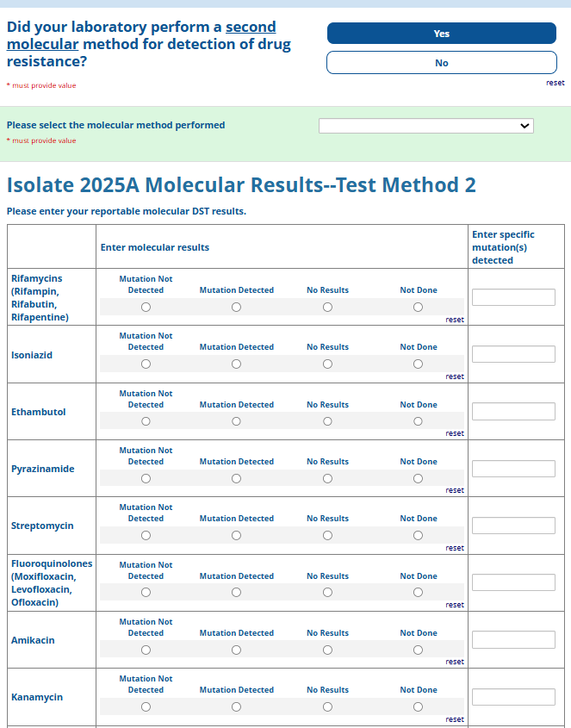Click Rifamycins specific mutation text field
Screen dimensions: 571x728
tap(513, 297)
